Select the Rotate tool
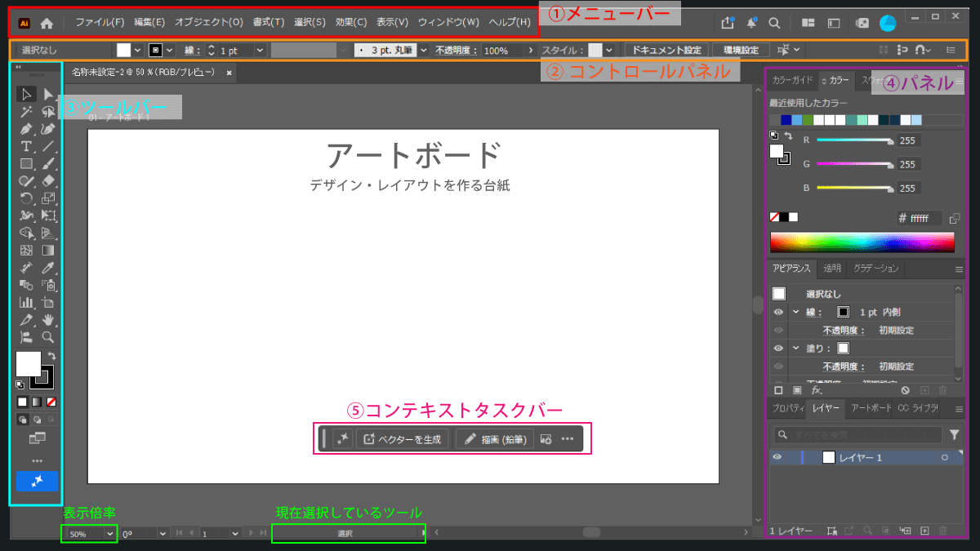The image size is (980, 551). pos(26,198)
